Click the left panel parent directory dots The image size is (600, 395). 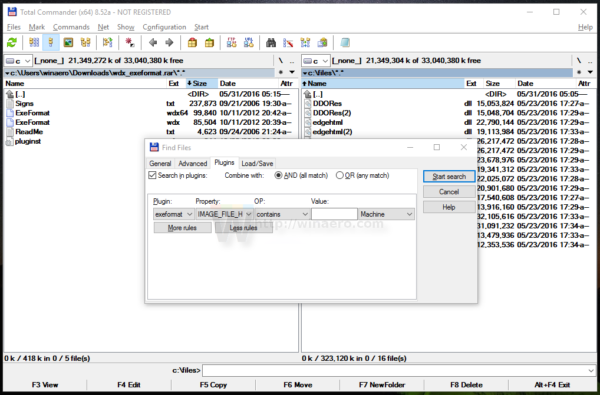point(292,60)
